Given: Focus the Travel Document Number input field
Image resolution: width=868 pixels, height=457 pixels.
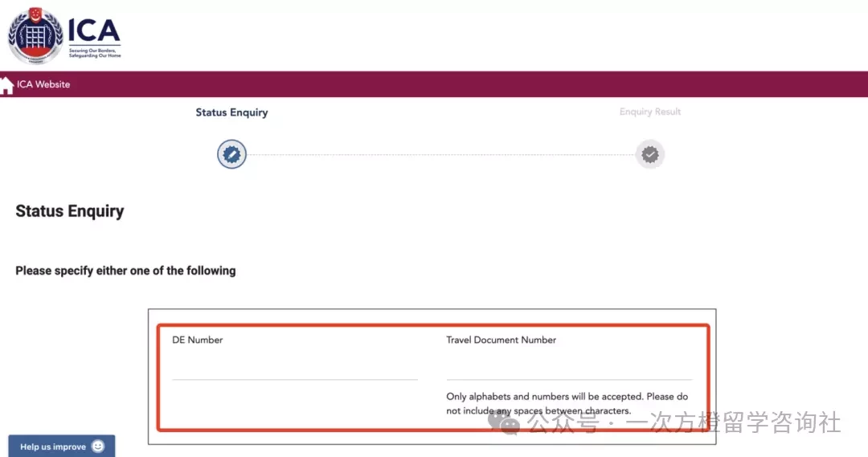Looking at the screenshot, I should pos(569,366).
